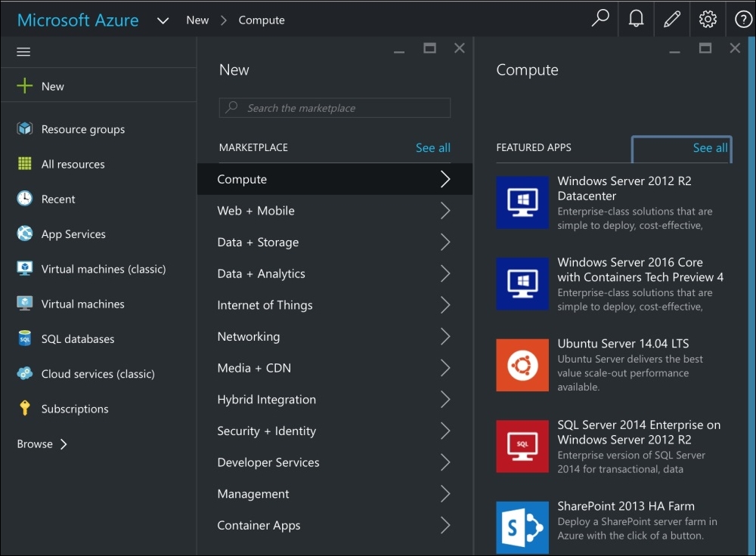The width and height of the screenshot is (756, 556).
Task: Open App Services from sidebar
Action: 73,234
